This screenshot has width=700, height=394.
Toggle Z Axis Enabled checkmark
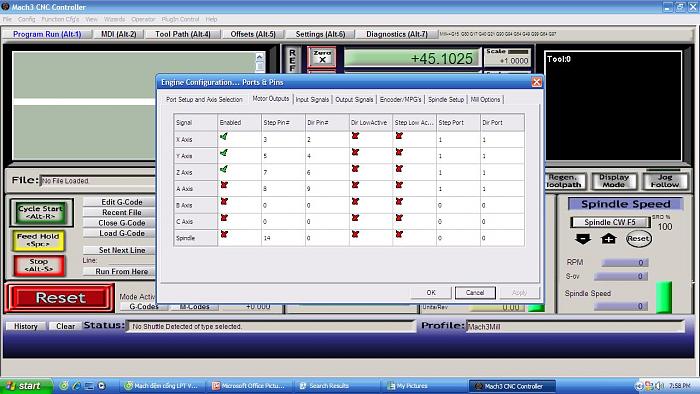click(224, 170)
